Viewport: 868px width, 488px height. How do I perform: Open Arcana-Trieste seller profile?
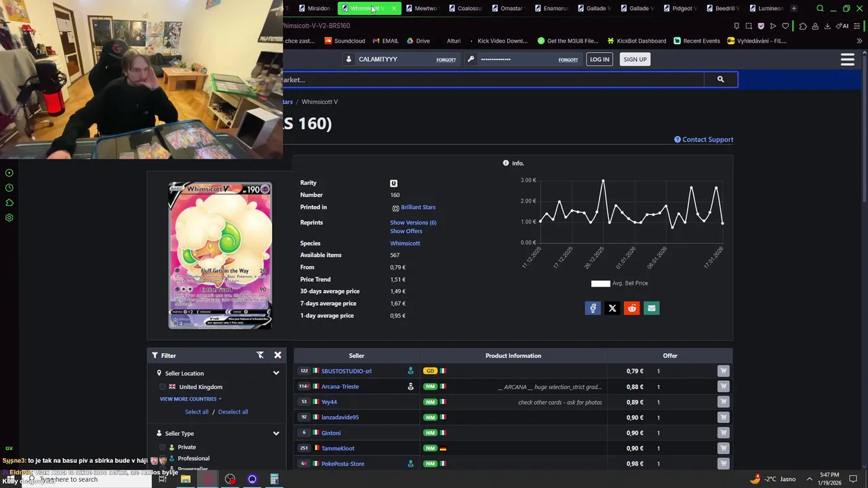340,387
